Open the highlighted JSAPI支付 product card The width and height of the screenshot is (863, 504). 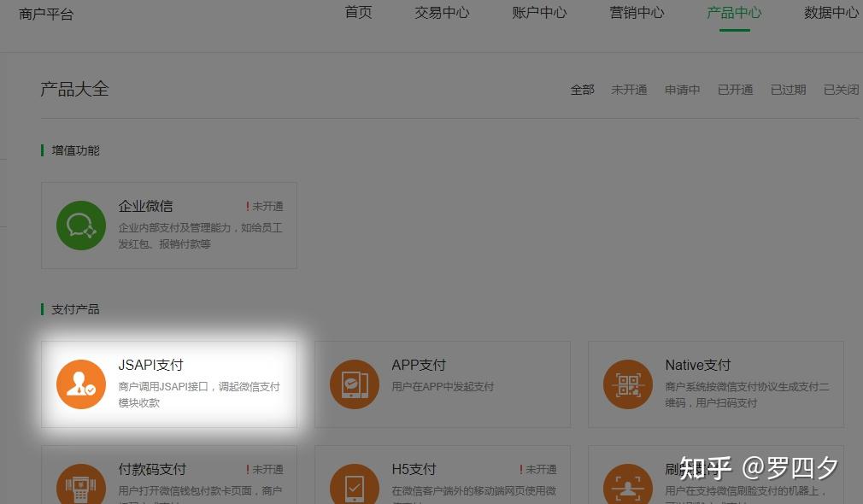[x=168, y=384]
